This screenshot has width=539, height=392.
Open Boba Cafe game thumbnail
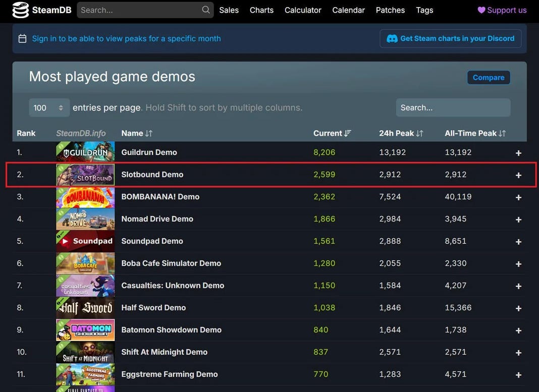(x=85, y=263)
